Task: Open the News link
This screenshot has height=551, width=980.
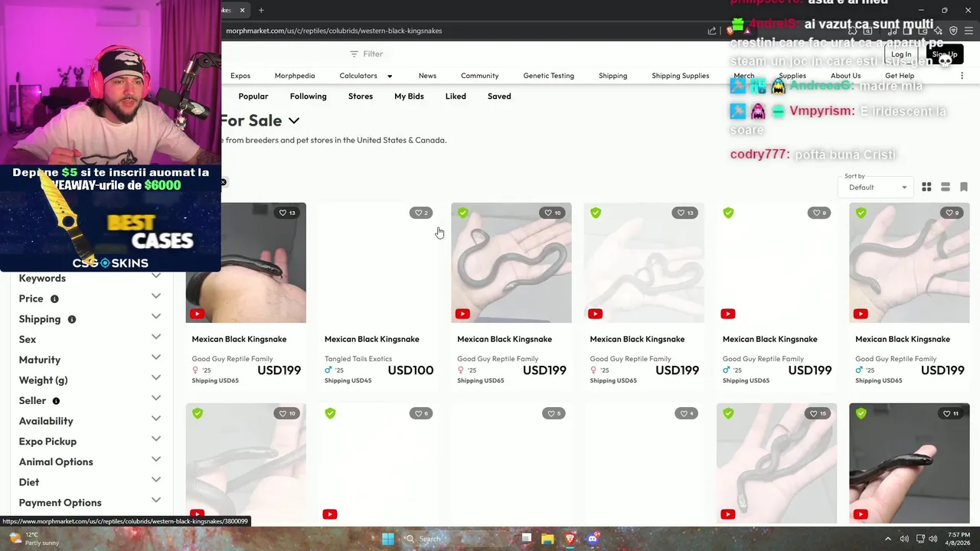Action: click(x=427, y=76)
